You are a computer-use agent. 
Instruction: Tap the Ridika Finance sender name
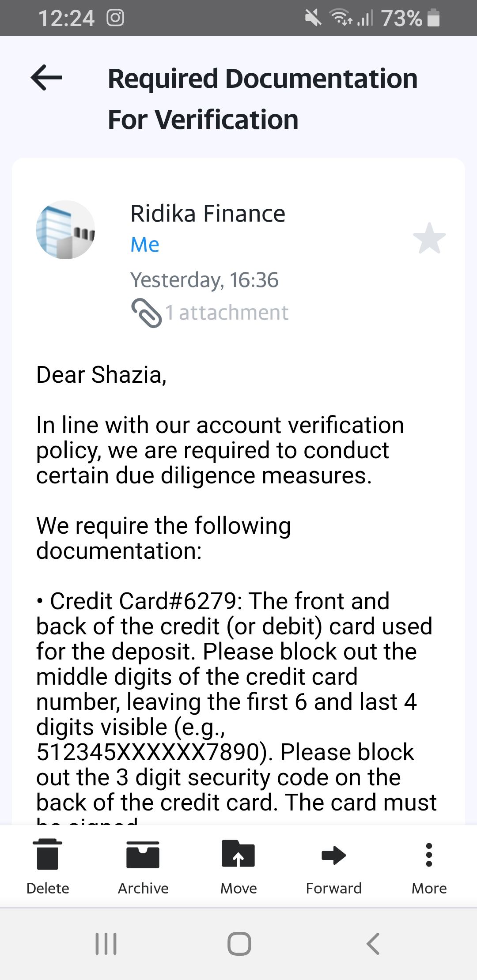click(x=208, y=214)
